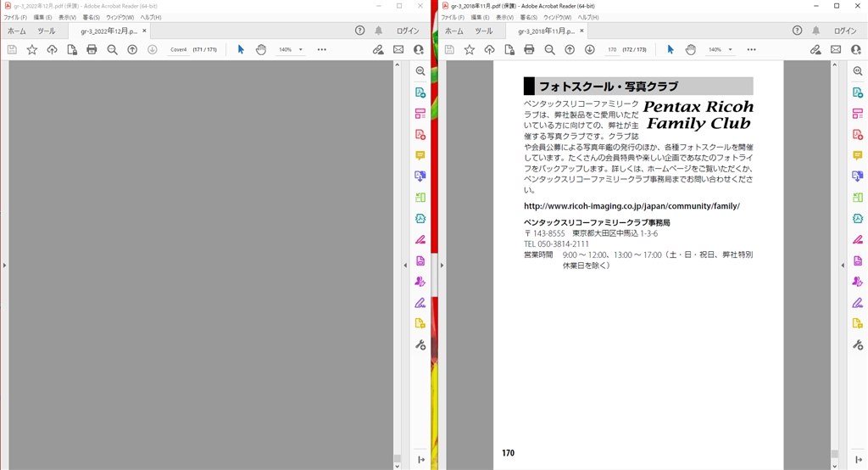Collapse tools pane arrow in right window
This screenshot has height=470, width=868.
[x=843, y=266]
